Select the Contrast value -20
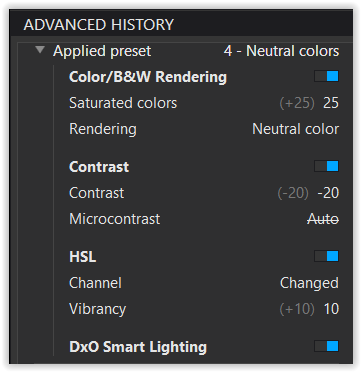361x372 pixels. (x=328, y=193)
